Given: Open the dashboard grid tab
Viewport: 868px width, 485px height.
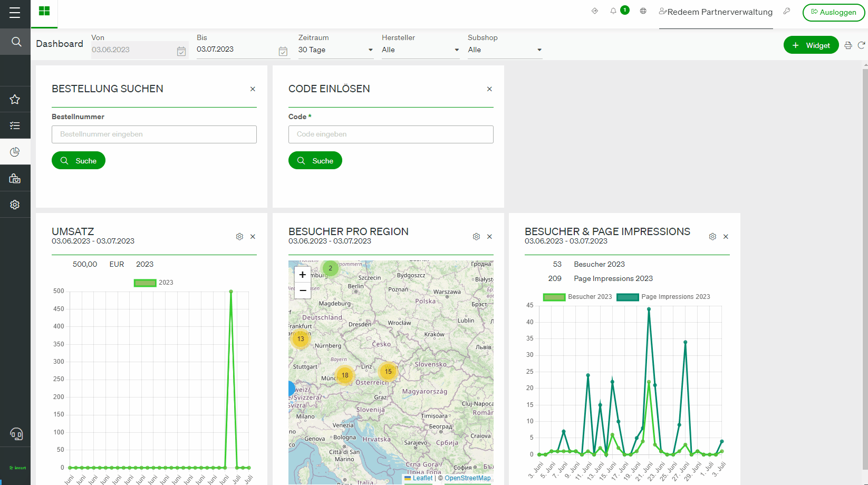Looking at the screenshot, I should pos(44,11).
